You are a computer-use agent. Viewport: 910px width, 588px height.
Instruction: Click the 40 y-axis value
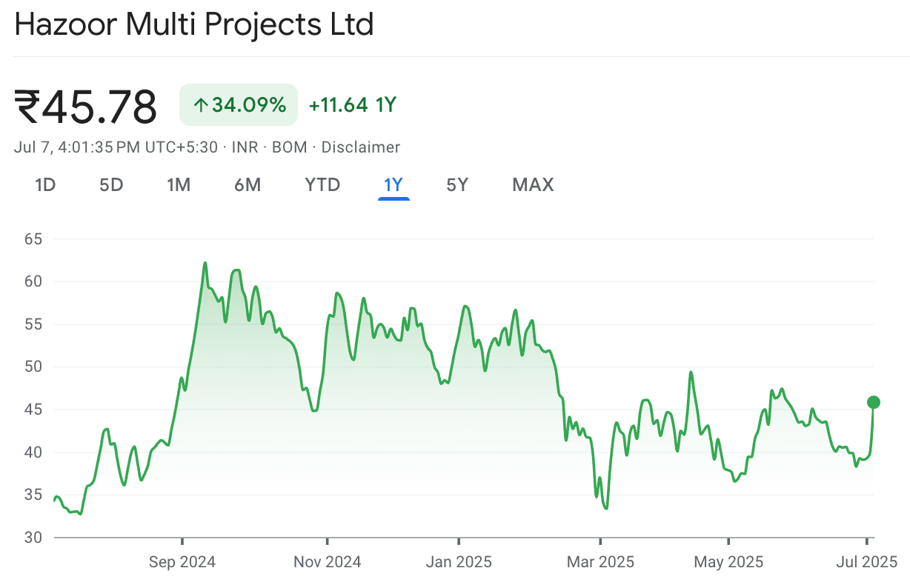(x=33, y=452)
